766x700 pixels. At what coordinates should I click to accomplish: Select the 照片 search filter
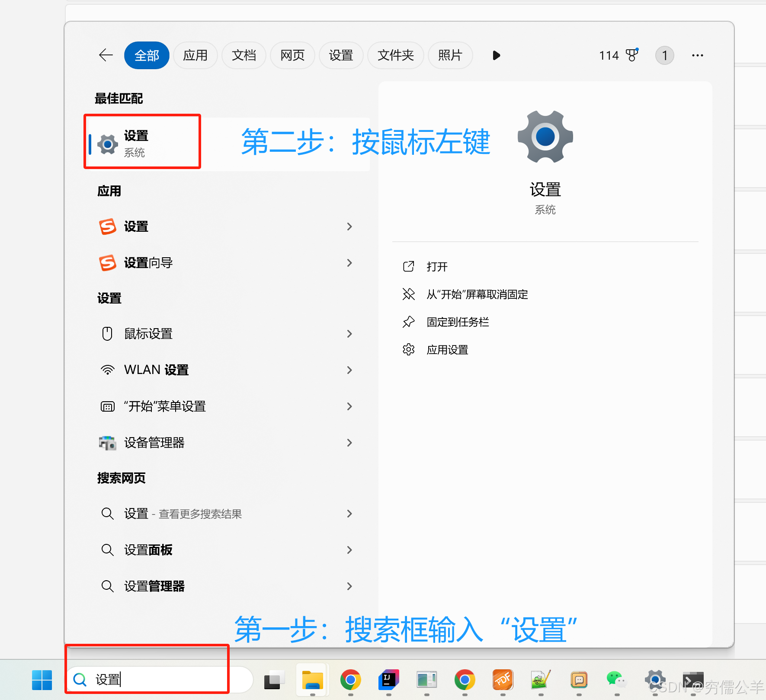point(450,55)
